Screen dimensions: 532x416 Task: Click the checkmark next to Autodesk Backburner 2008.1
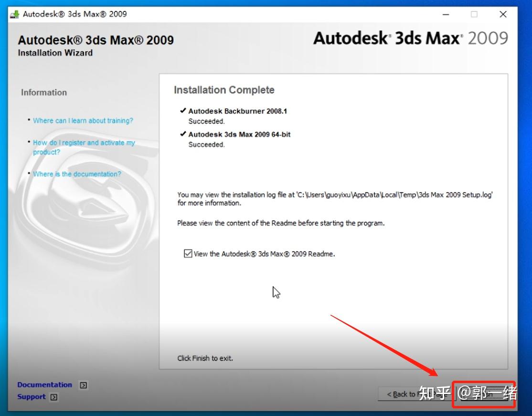click(x=183, y=111)
